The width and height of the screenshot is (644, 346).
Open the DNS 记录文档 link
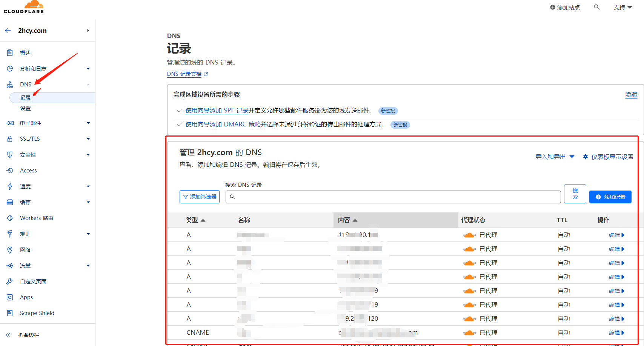[x=184, y=74]
